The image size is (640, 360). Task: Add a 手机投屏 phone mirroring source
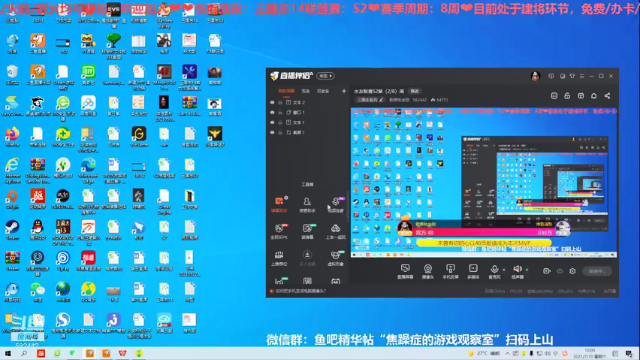[451, 271]
